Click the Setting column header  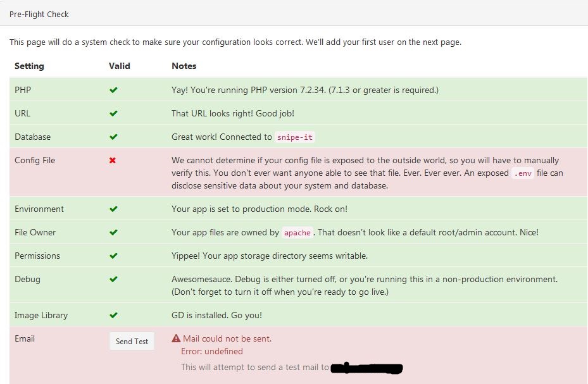coord(29,66)
